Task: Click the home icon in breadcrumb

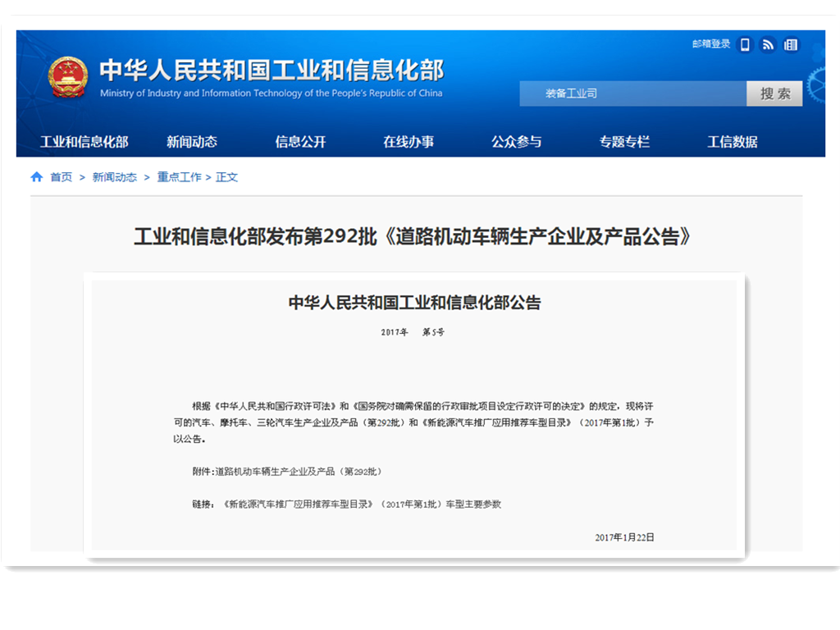Action: pyautogui.click(x=37, y=177)
